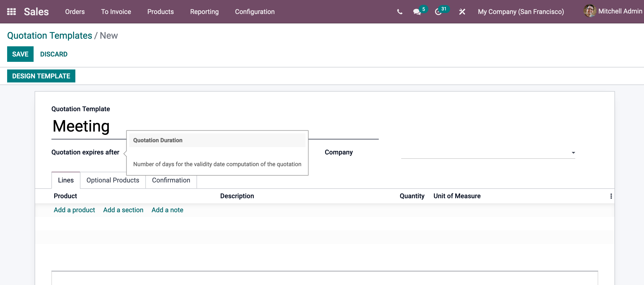Screen dimensions: 644x285
Task: Click the DISCARD button
Action: coord(54,54)
